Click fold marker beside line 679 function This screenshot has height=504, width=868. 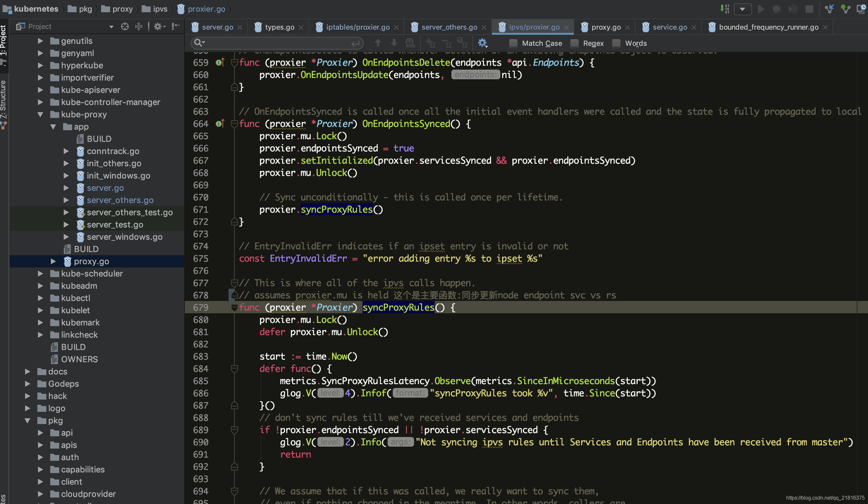pyautogui.click(x=234, y=307)
